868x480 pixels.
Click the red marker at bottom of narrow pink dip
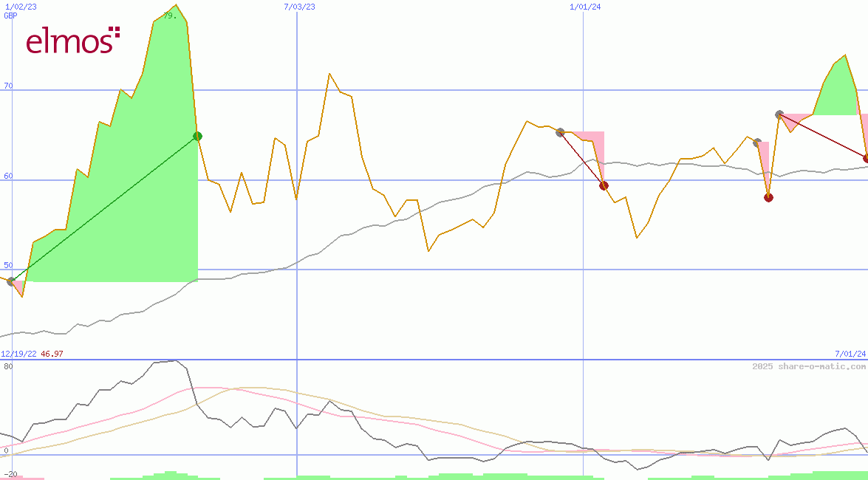point(768,197)
